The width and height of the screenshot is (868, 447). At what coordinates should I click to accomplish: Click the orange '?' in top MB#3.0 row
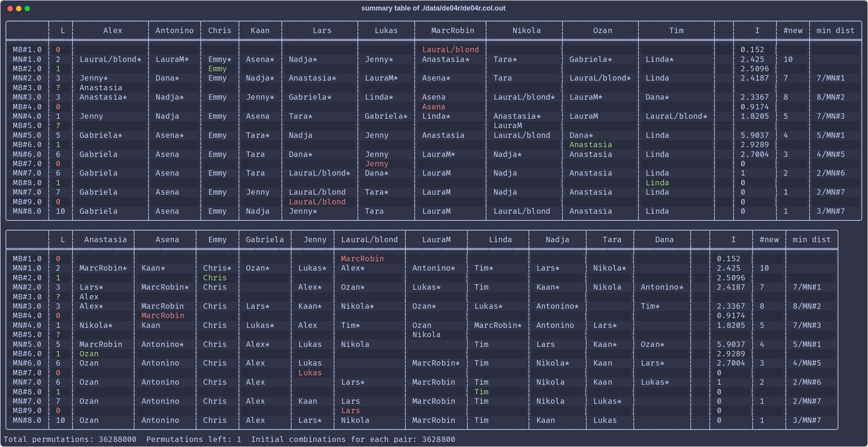pos(58,88)
